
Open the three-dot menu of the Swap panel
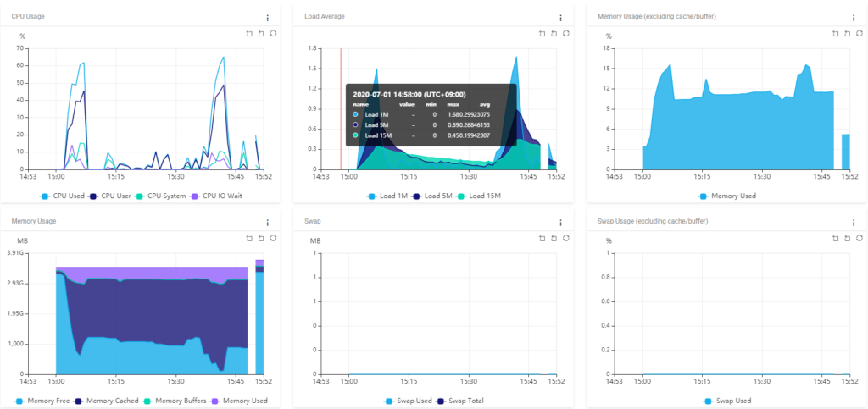click(x=560, y=223)
